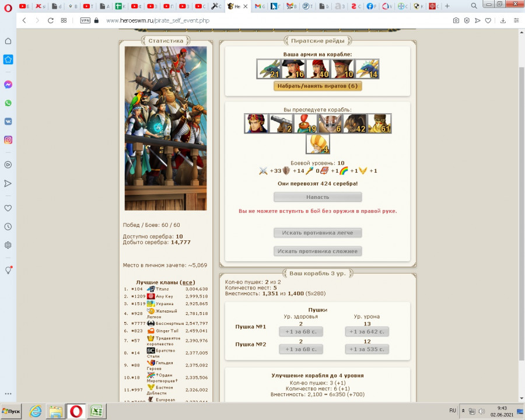Open the file explorer folder on taskbar
Screen dimensions: 525x420
coord(55,411)
